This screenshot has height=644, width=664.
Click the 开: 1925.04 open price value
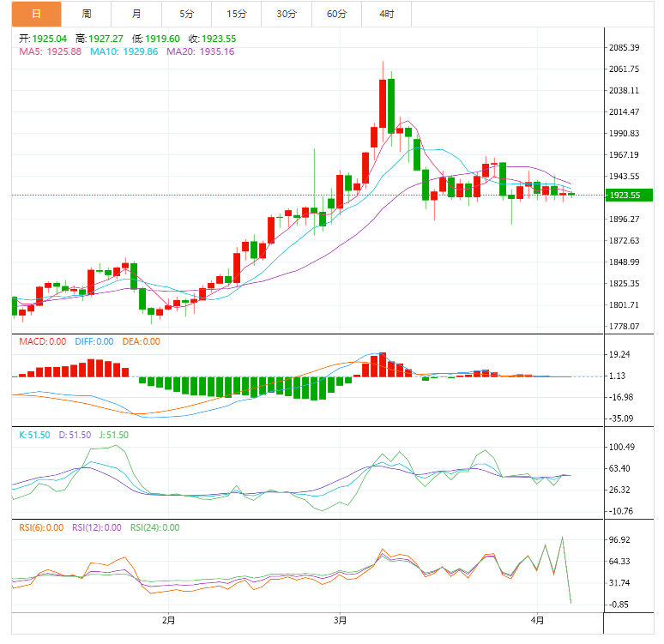point(43,39)
